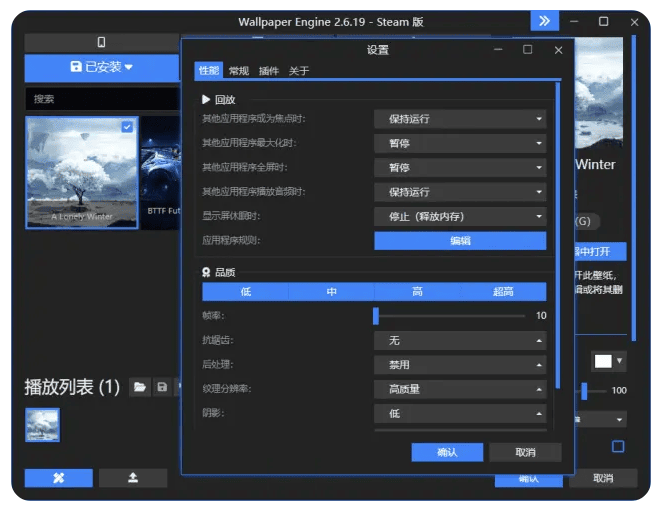Select the A Lonely Winter wallpaper thumbnail
Image resolution: width=665 pixels, height=510 pixels.
coord(82,173)
